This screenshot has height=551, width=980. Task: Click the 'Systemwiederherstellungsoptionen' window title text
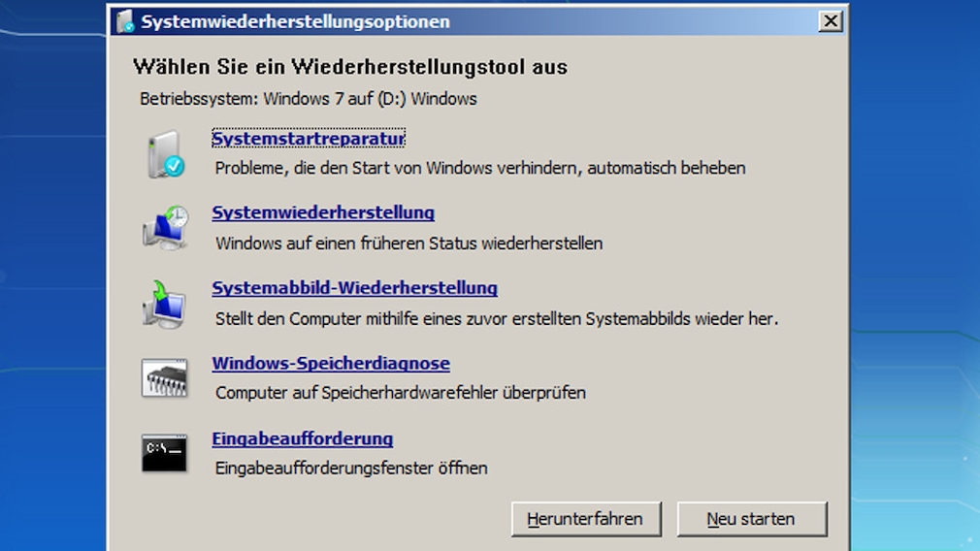[x=295, y=22]
